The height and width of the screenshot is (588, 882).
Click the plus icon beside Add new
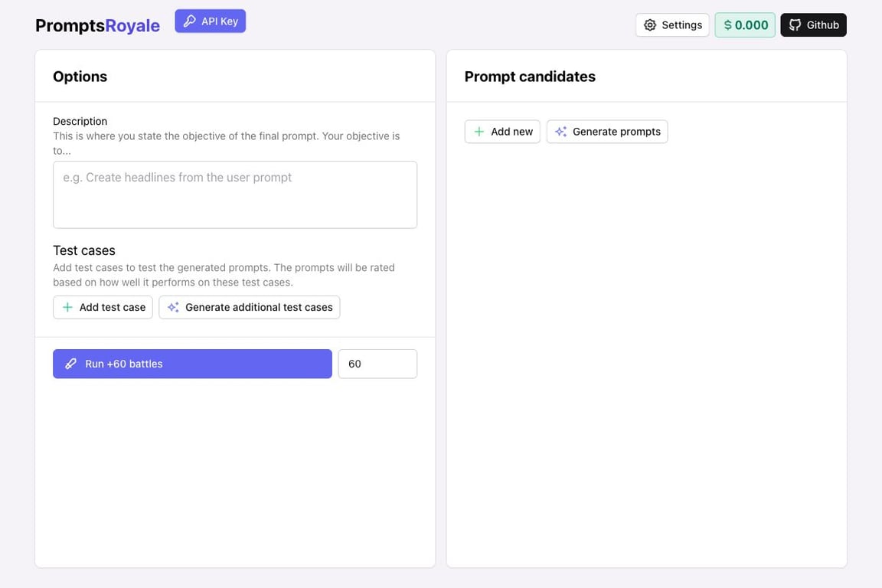[479, 132]
